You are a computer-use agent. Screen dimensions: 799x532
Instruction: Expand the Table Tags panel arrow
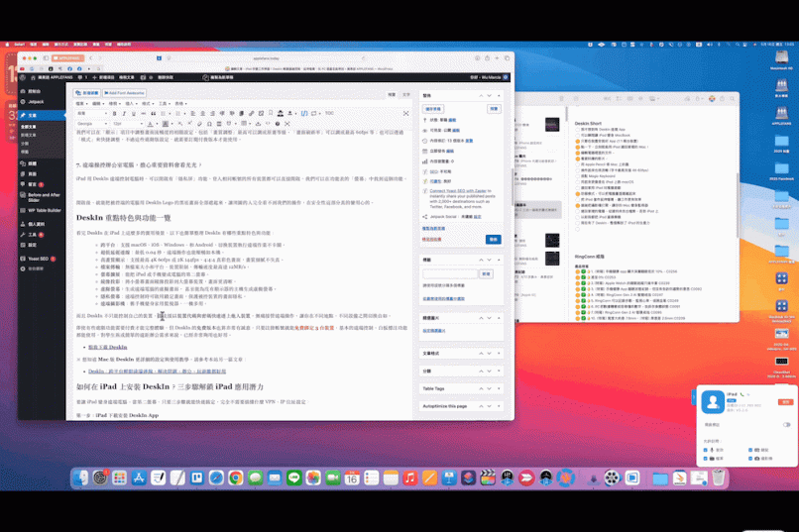(x=497, y=389)
